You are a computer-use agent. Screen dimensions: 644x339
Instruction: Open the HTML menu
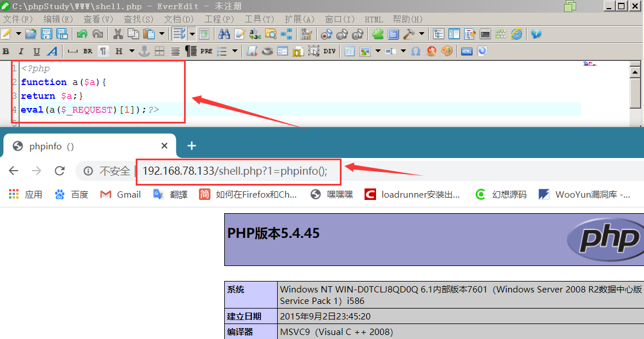373,20
